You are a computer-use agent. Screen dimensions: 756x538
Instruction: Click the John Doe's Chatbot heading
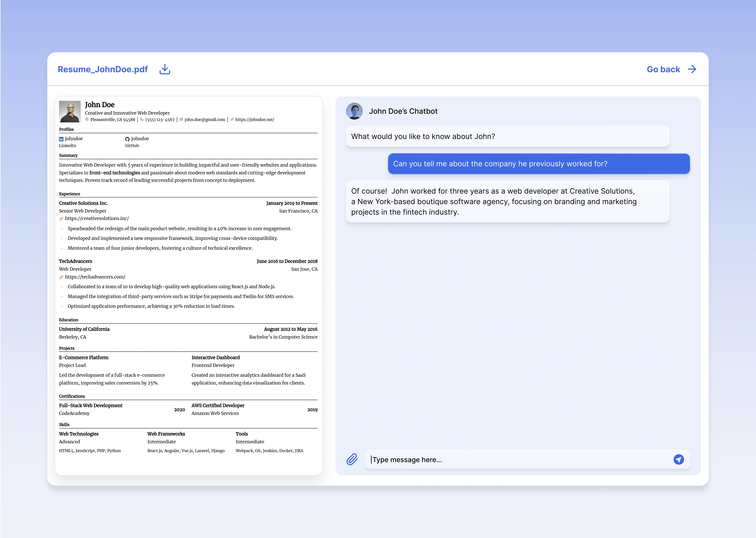tap(403, 111)
